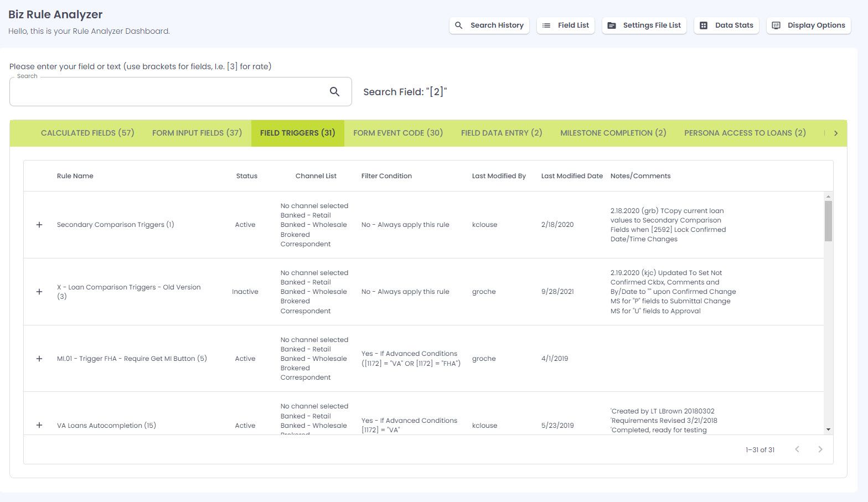The image size is (868, 502).
Task: Switch to the Persona Access to Loans (2) tab
Action: click(x=745, y=133)
